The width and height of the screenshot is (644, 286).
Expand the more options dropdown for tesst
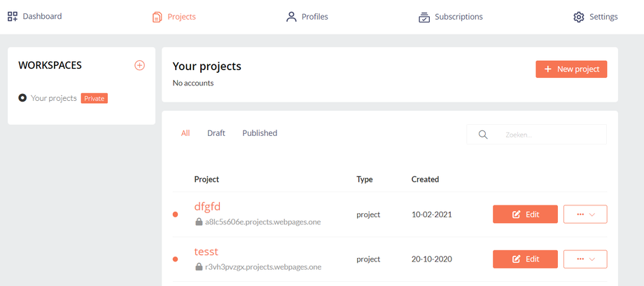[585, 259]
